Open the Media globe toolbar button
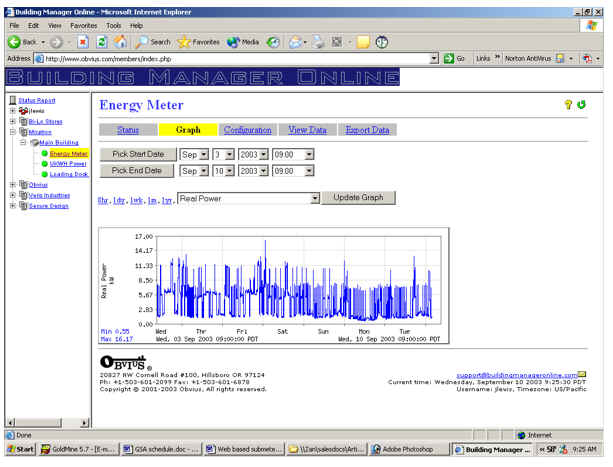The image size is (613, 467). click(243, 42)
